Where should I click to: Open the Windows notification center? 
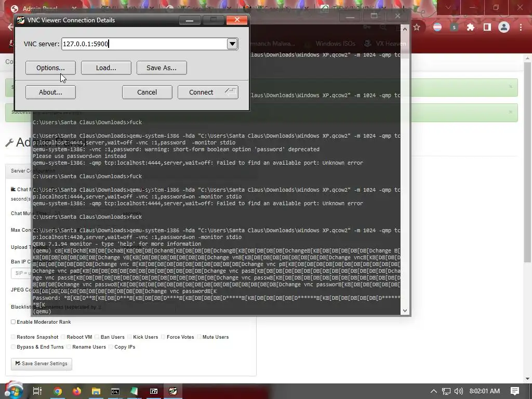click(x=515, y=391)
